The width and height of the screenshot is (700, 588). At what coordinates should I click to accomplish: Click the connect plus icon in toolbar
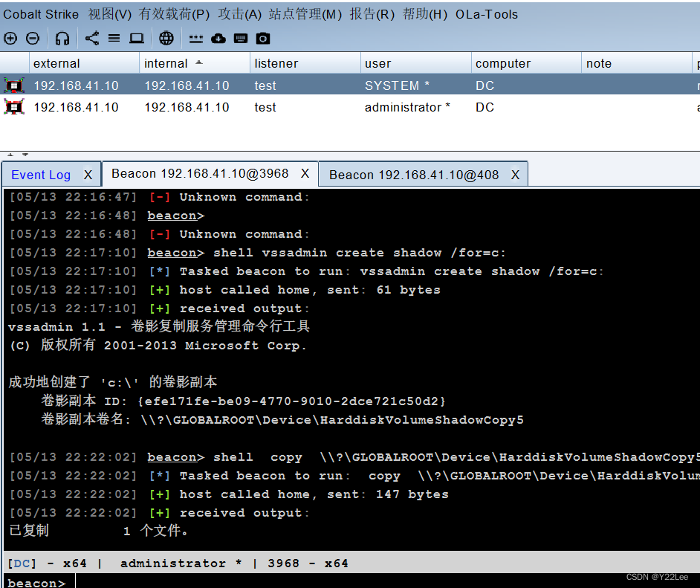[x=10, y=39]
